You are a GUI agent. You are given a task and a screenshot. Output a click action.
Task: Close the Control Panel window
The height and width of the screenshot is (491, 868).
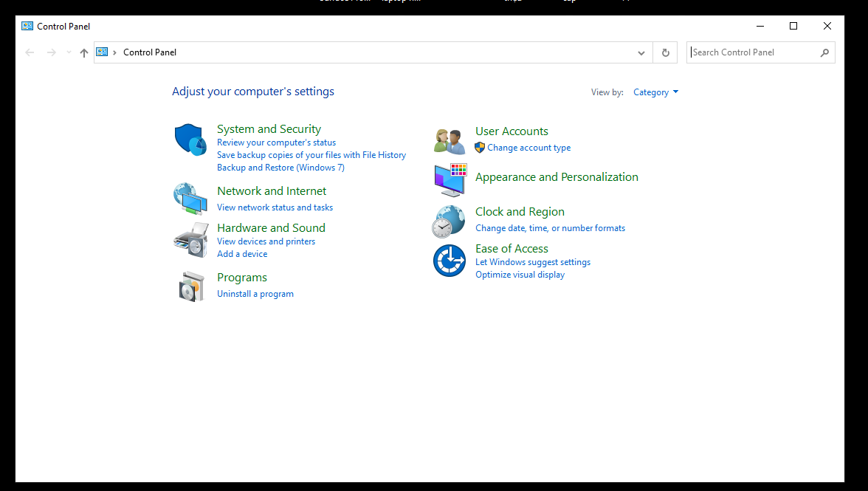click(x=827, y=26)
